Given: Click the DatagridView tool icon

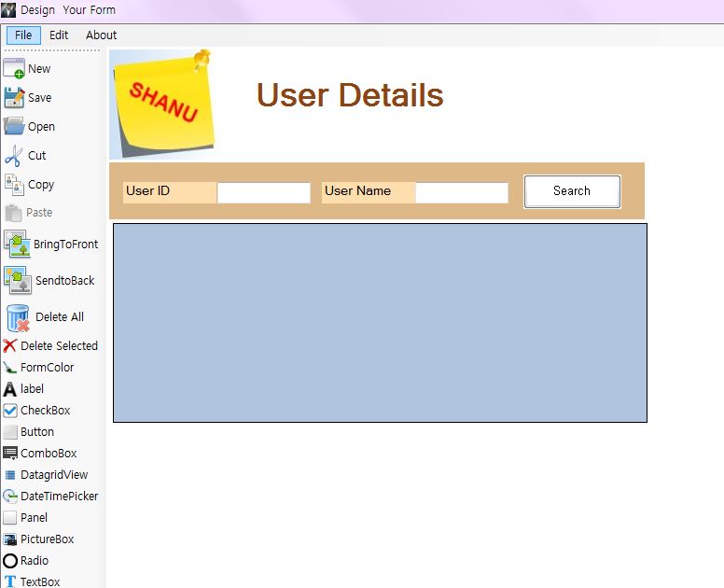Looking at the screenshot, I should pos(9,475).
